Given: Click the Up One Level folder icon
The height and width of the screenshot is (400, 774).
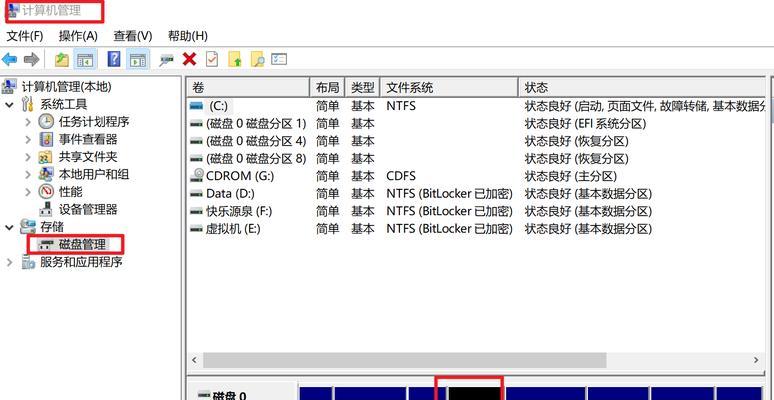Looking at the screenshot, I should [x=62, y=60].
